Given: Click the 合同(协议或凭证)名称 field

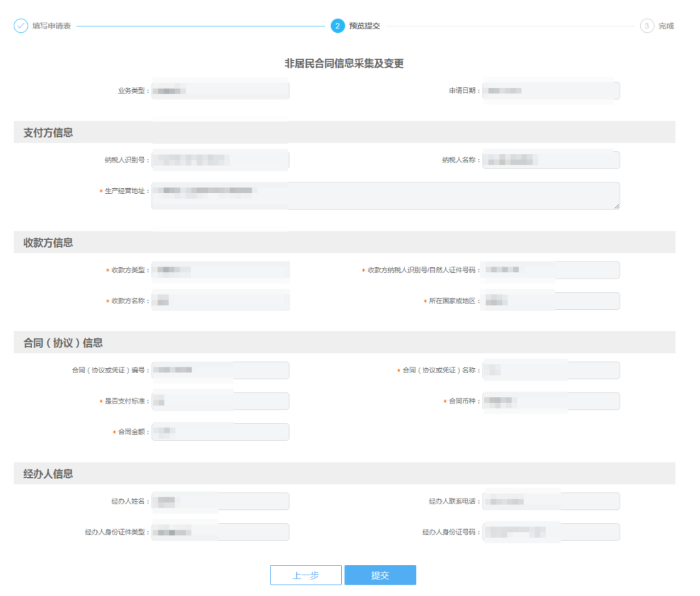Looking at the screenshot, I should click(x=551, y=370).
